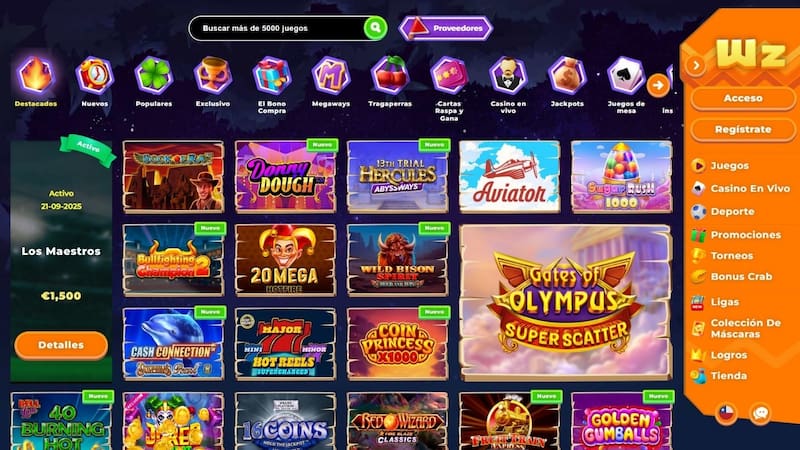The height and width of the screenshot is (450, 800).
Task: Choose the Populares clover category icon
Action: tap(154, 76)
